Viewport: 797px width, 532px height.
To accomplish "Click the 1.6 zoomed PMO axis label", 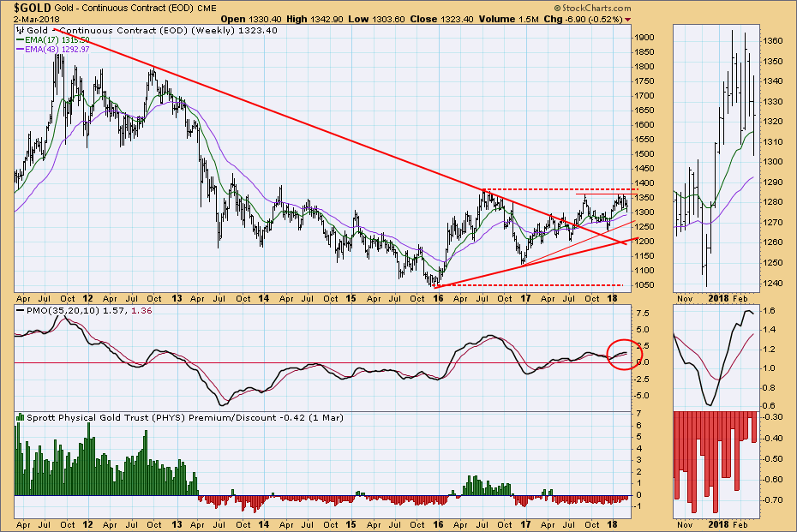I will coord(769,311).
